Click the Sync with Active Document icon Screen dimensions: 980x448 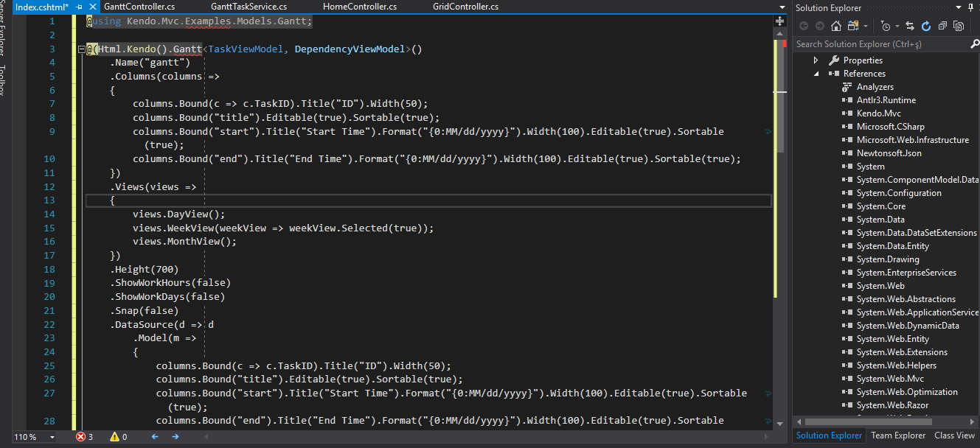pyautogui.click(x=911, y=27)
